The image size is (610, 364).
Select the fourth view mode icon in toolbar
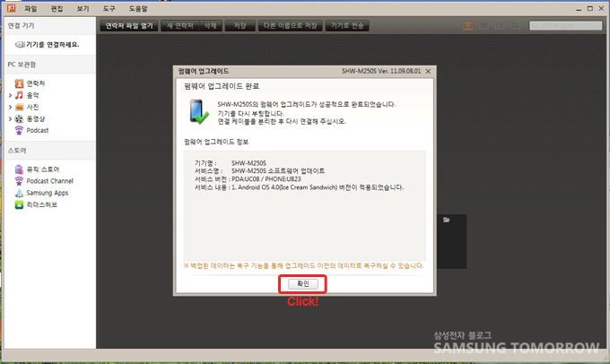tap(516, 26)
